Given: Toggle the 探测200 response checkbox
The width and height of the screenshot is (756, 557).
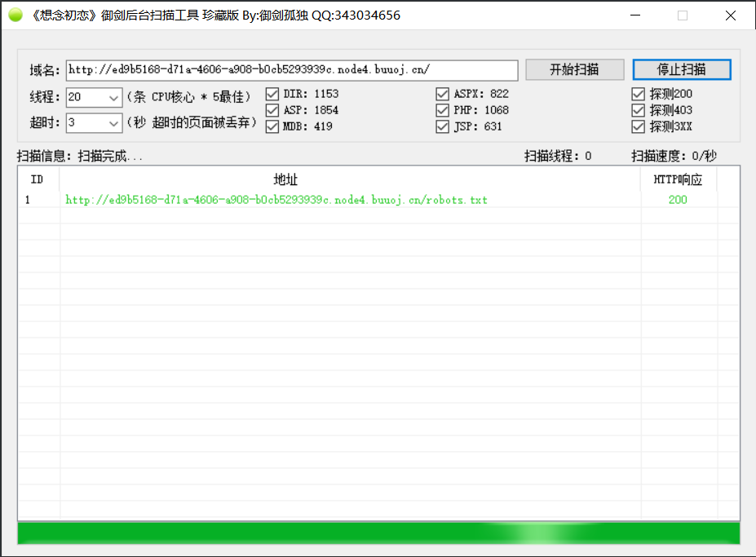Looking at the screenshot, I should click(x=639, y=94).
